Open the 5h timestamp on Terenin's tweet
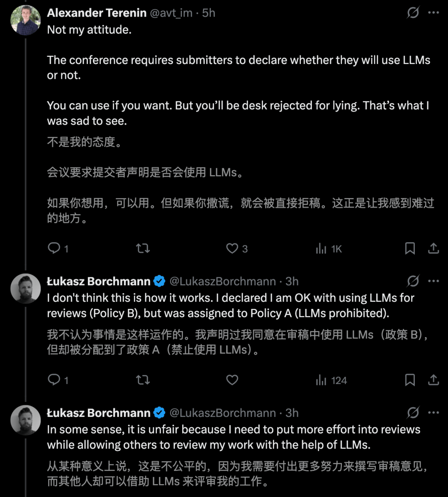This screenshot has width=448, height=497. click(x=209, y=12)
